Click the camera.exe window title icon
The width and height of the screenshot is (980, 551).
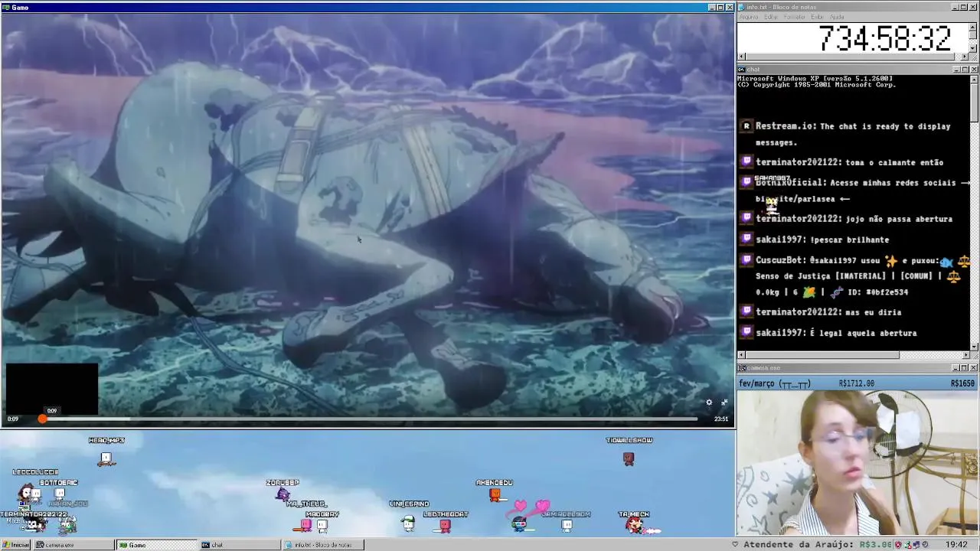pos(741,368)
